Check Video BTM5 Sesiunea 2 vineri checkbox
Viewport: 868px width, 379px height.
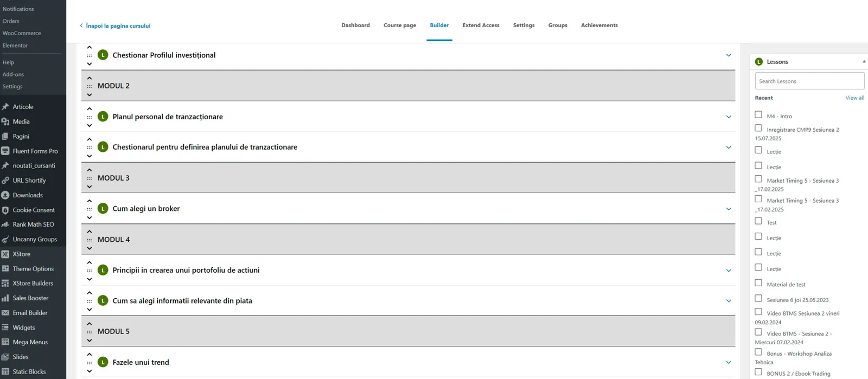(758, 312)
